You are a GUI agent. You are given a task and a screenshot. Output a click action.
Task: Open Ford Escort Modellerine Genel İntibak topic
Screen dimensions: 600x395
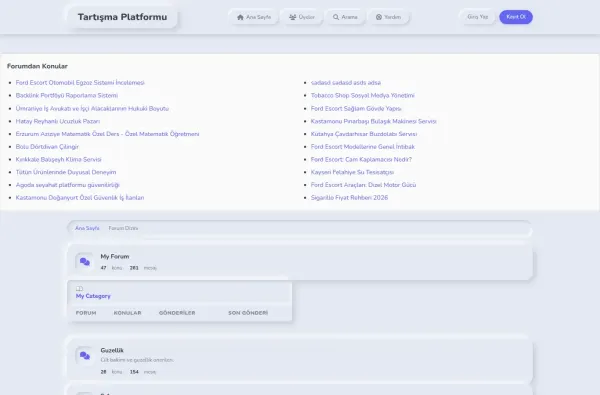363,147
